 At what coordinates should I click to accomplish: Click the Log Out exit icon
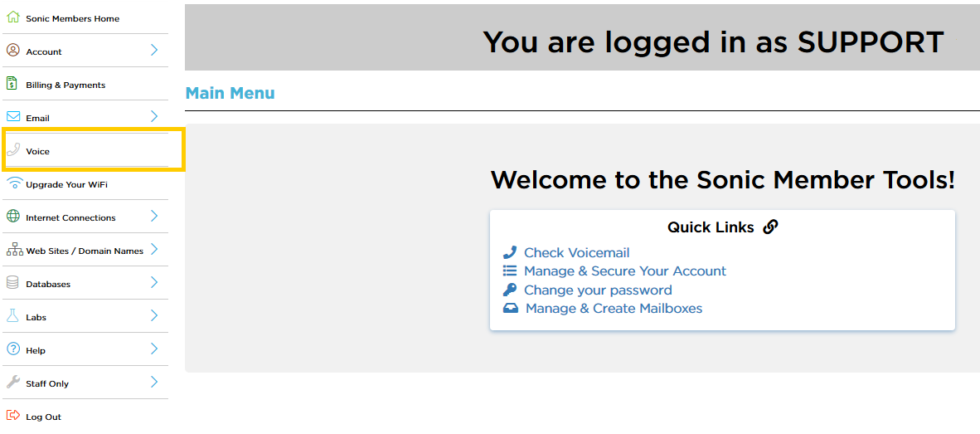12,415
